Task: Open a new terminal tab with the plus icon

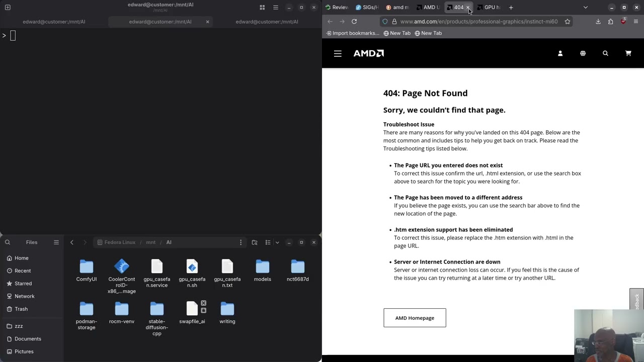Action: [8, 8]
